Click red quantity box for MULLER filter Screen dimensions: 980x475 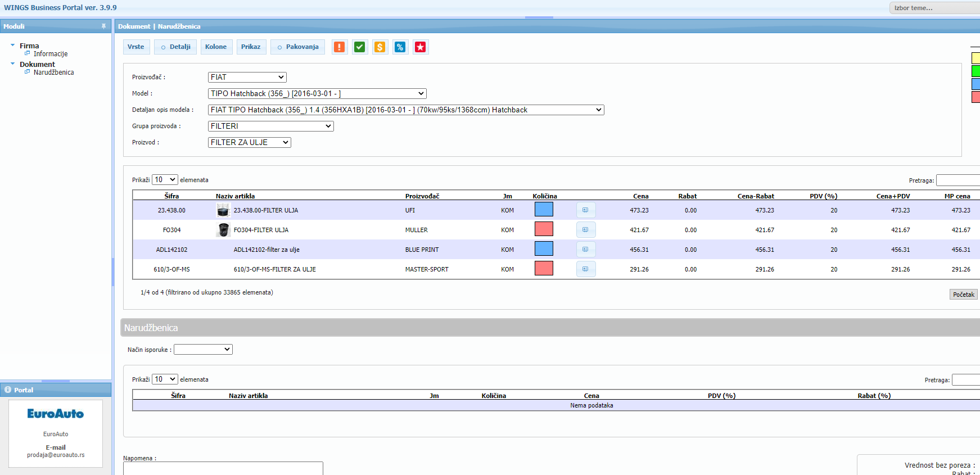coord(544,229)
